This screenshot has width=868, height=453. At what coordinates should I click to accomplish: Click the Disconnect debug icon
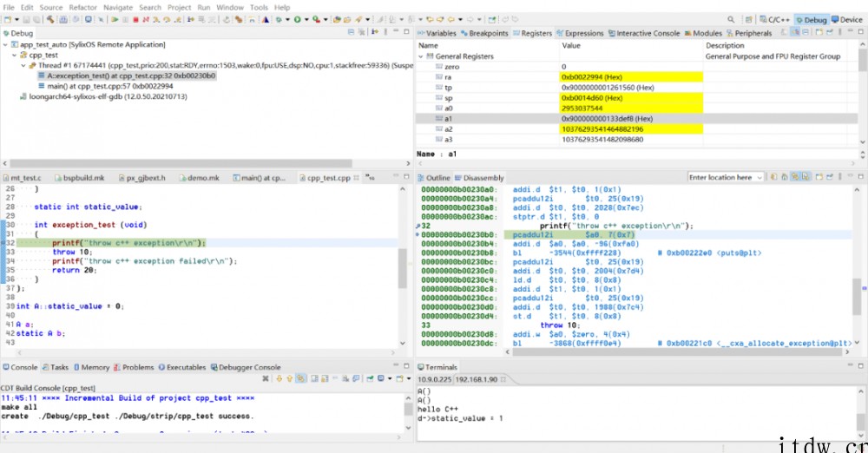click(146, 19)
